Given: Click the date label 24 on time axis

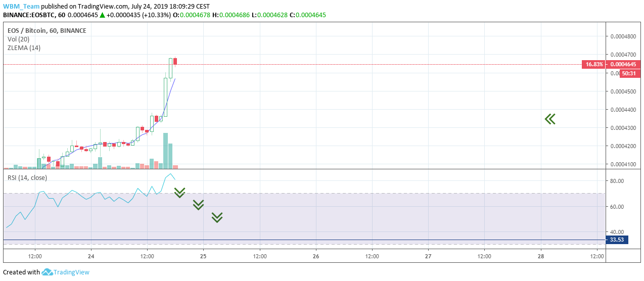Looking at the screenshot, I should [91, 256].
